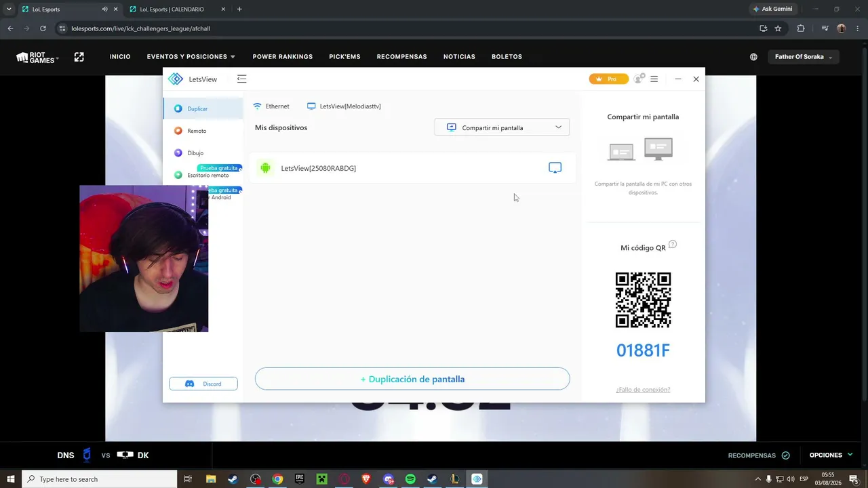Image resolution: width=868 pixels, height=488 pixels.
Task: Click the cast icon for LetsView[25080RABDG]
Action: tap(555, 168)
